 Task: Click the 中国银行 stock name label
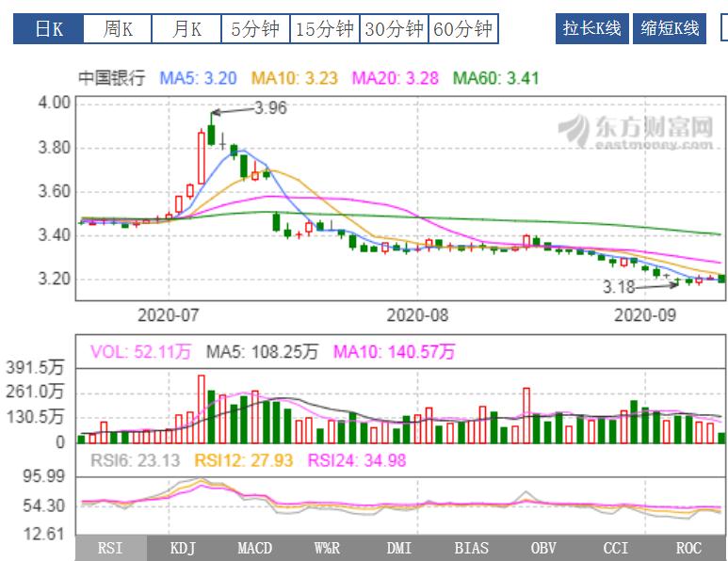pos(111,77)
